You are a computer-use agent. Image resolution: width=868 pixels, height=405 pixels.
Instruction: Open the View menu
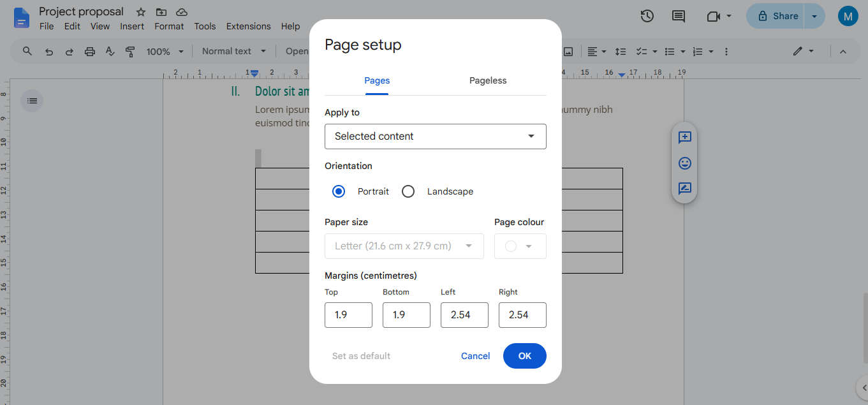[100, 26]
